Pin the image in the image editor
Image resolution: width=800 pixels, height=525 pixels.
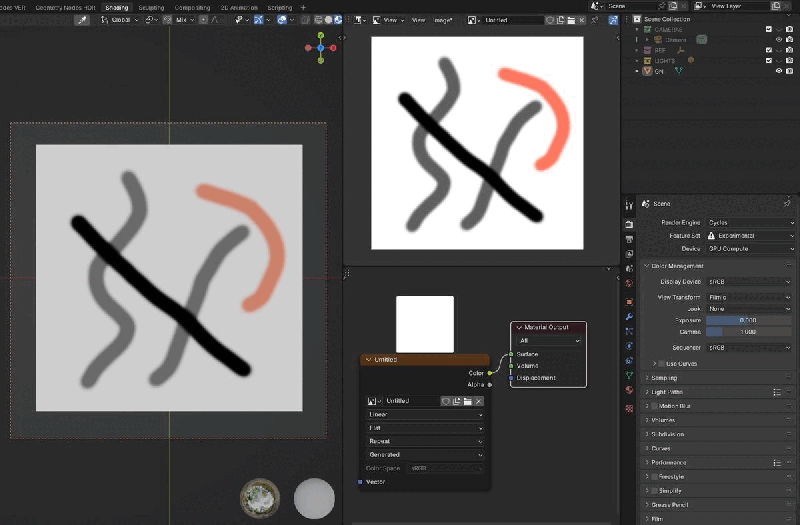[595, 20]
